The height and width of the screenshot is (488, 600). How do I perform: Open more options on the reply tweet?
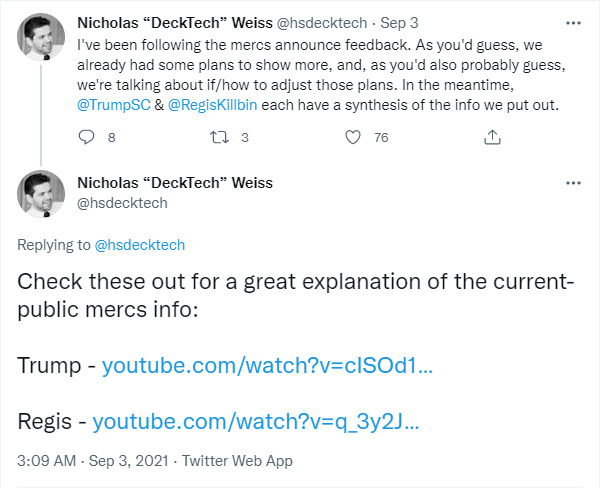(571, 184)
